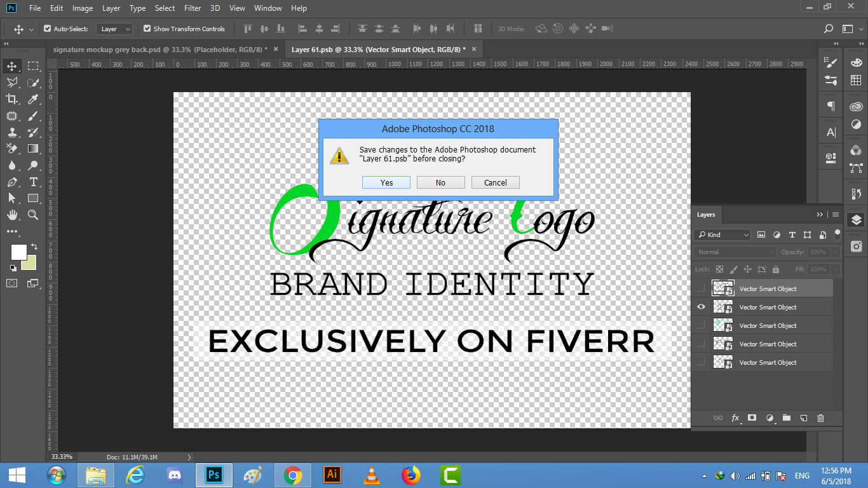Viewport: 868px width, 488px height.
Task: Select the Dodge tool
Action: tap(33, 165)
